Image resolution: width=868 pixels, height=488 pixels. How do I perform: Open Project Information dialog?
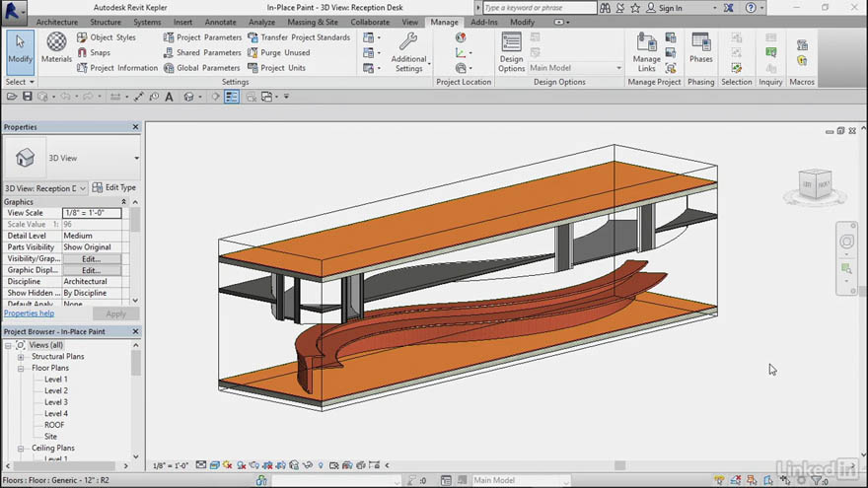pos(116,67)
